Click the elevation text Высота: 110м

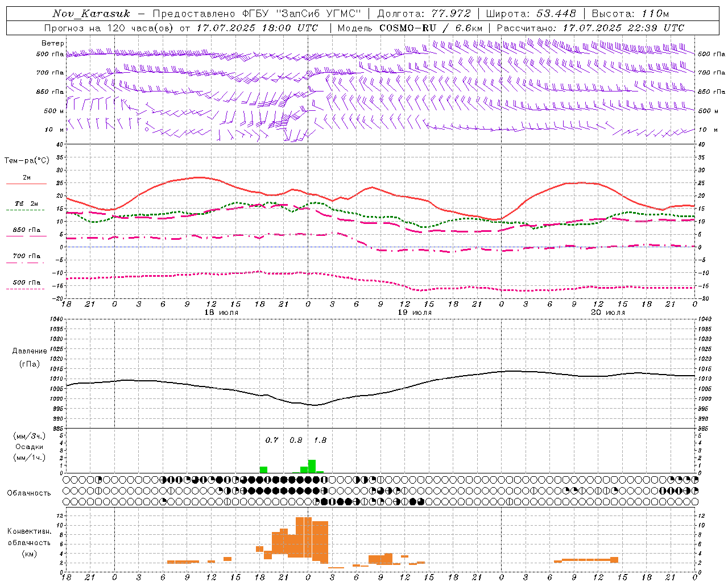(630, 14)
